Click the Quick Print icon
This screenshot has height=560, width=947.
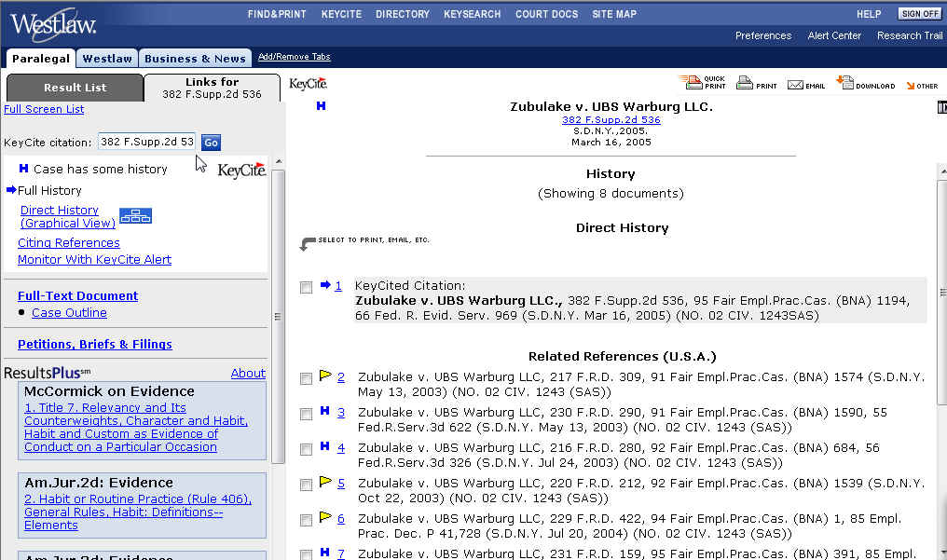691,83
